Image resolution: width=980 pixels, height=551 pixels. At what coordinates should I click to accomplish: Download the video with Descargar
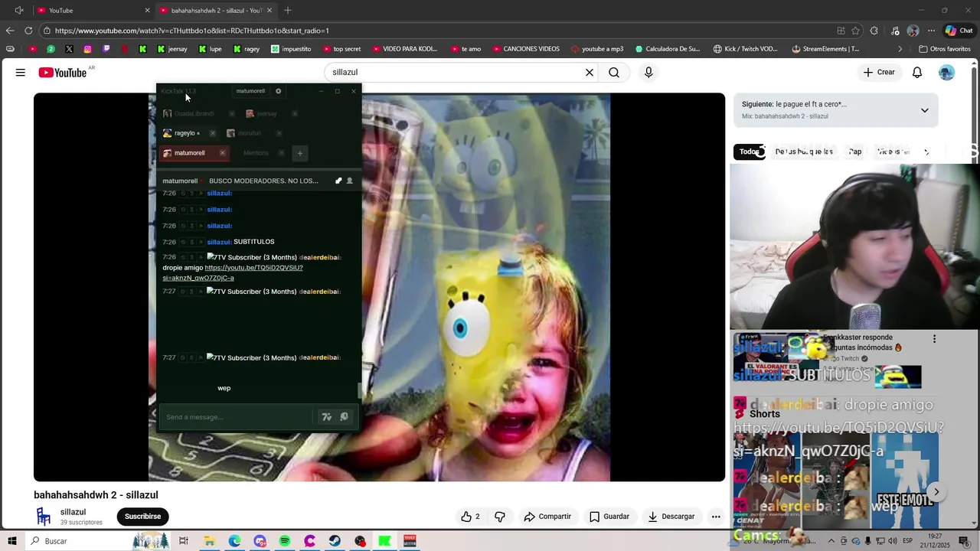pos(671,517)
